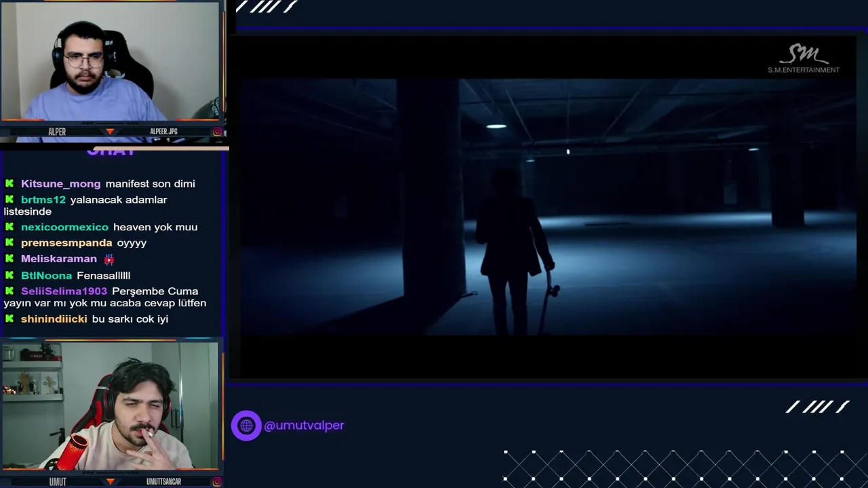
Task: Click the 'Perşembe Cuma yayın var mı' message
Action: 105,297
